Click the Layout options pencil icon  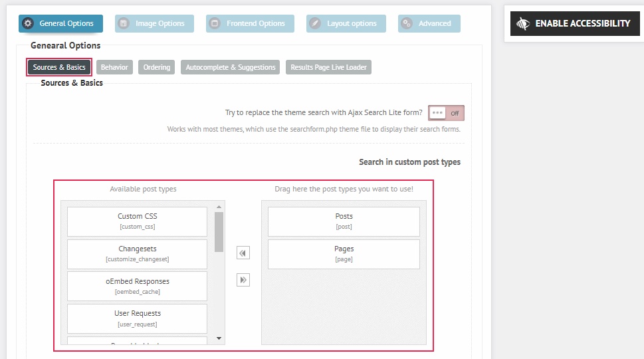tap(314, 23)
